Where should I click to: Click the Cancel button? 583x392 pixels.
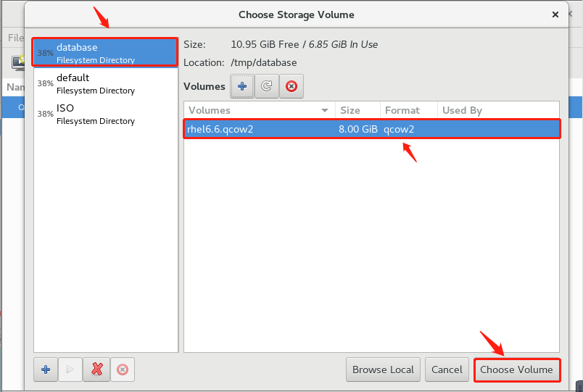point(447,370)
